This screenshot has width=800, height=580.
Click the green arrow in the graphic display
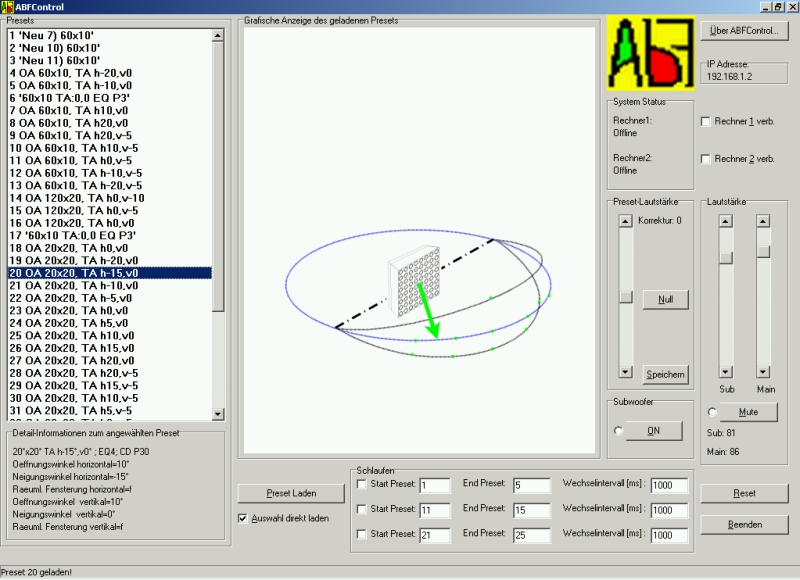[x=428, y=311]
